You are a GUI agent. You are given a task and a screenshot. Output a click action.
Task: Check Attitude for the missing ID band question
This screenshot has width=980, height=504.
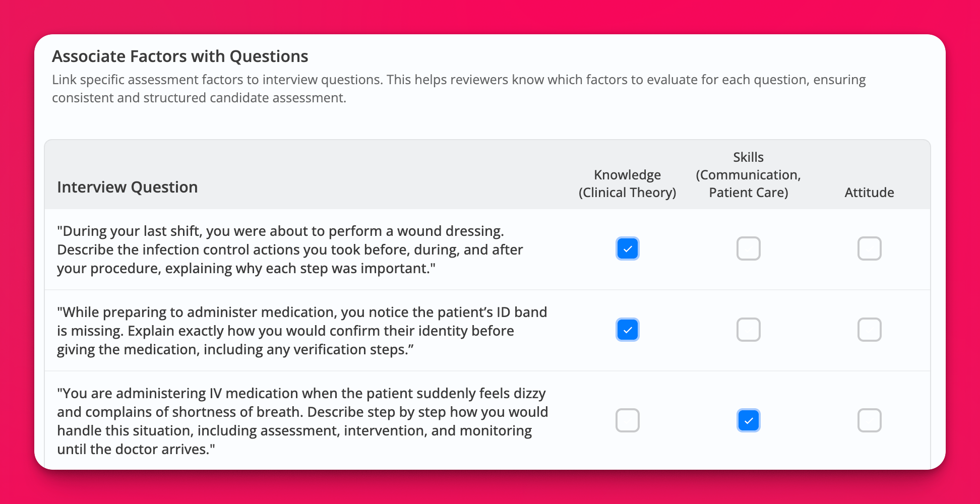click(869, 330)
